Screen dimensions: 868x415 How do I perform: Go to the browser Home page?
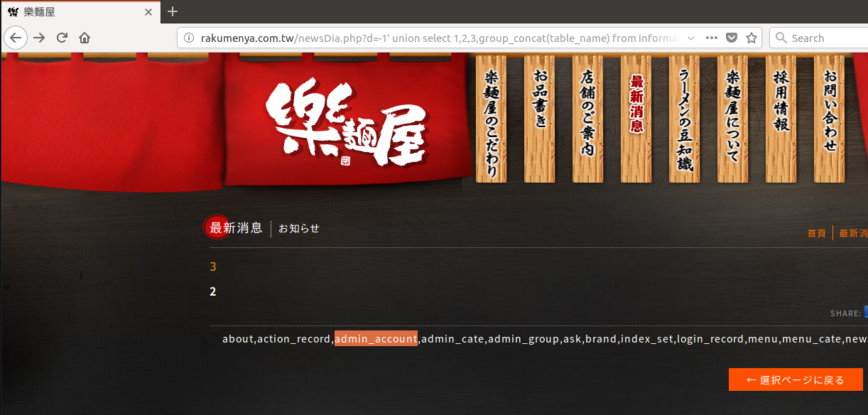click(85, 38)
